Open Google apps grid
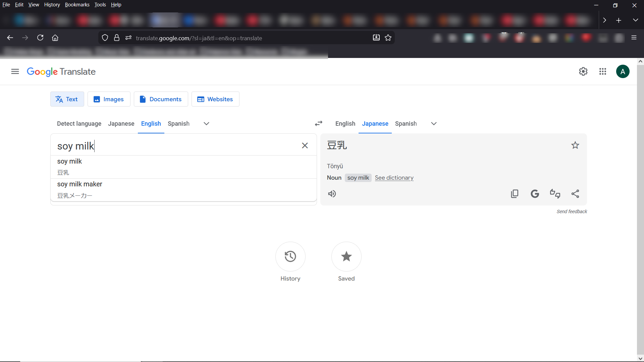Viewport: 644px width, 362px height. pos(602,71)
